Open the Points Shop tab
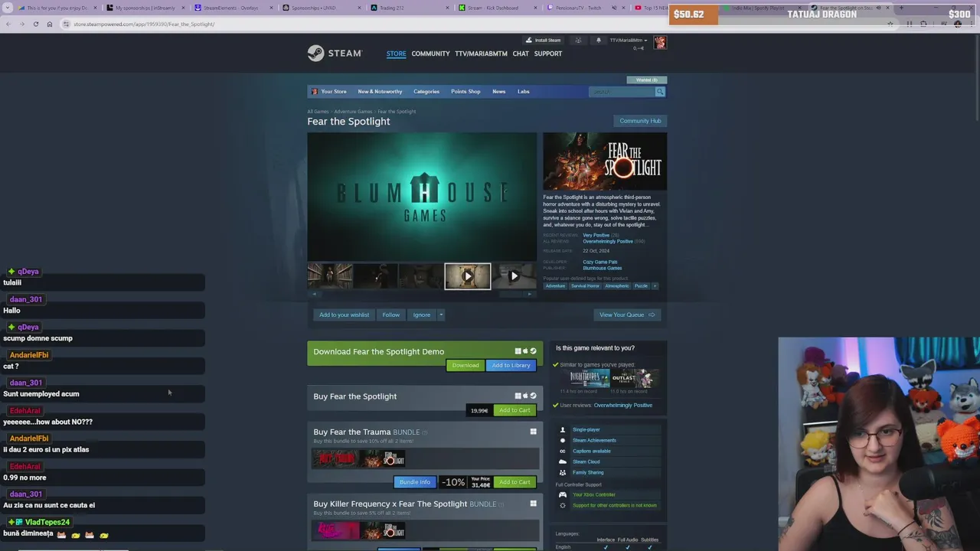 tap(465, 91)
